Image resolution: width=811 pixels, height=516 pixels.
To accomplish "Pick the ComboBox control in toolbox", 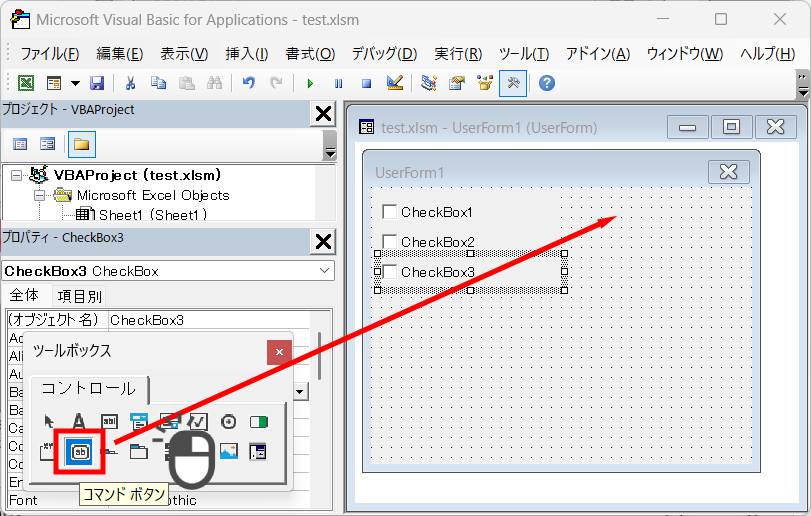I will (x=139, y=422).
